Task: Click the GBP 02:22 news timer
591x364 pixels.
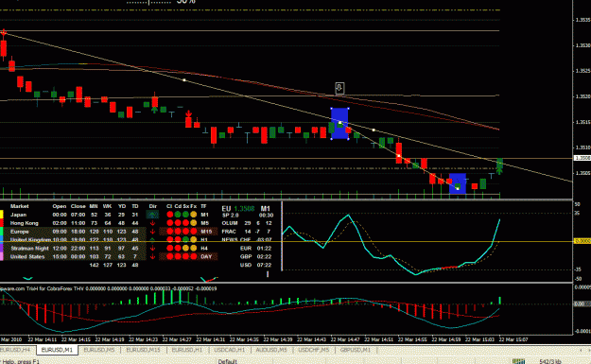Action: click(255, 256)
